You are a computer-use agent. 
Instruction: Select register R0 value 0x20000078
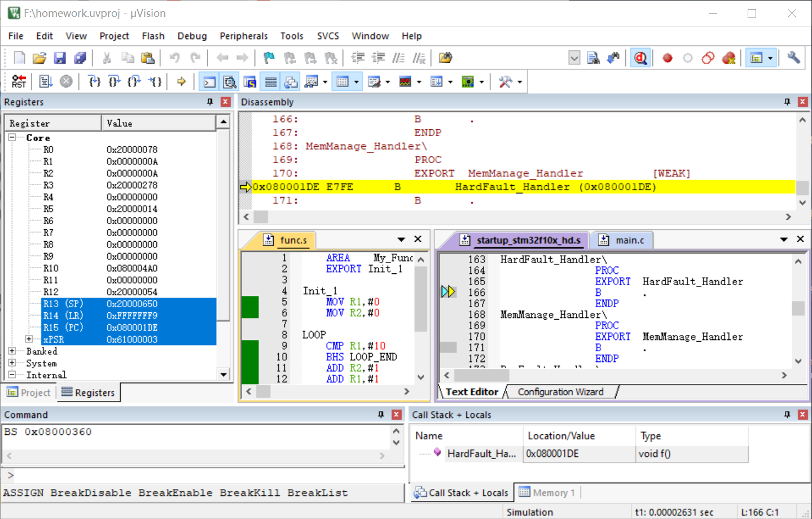(132, 150)
